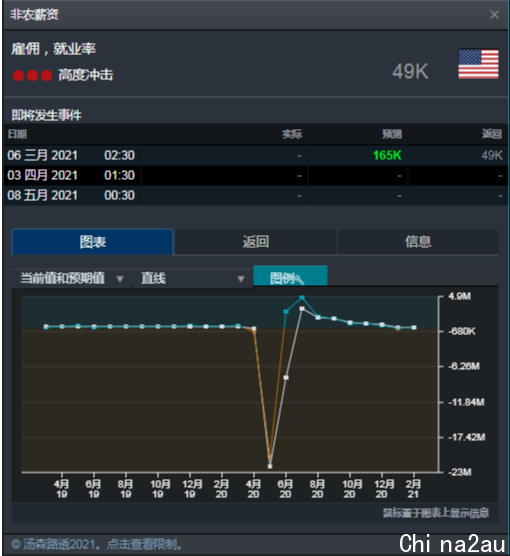This screenshot has width=510, height=556.
Task: Click the 即将发生事件 section heading
Action: pyautogui.click(x=46, y=115)
